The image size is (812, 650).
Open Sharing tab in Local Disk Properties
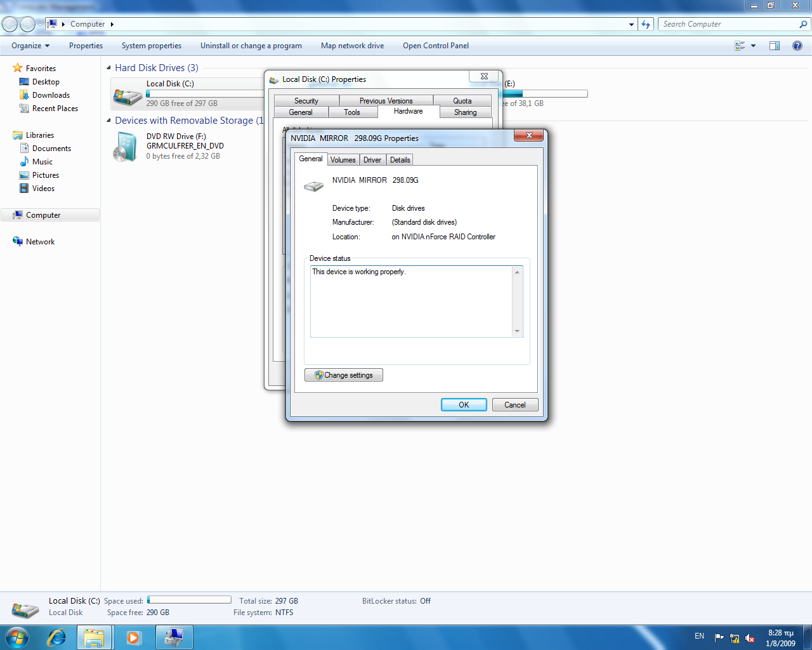(x=465, y=112)
